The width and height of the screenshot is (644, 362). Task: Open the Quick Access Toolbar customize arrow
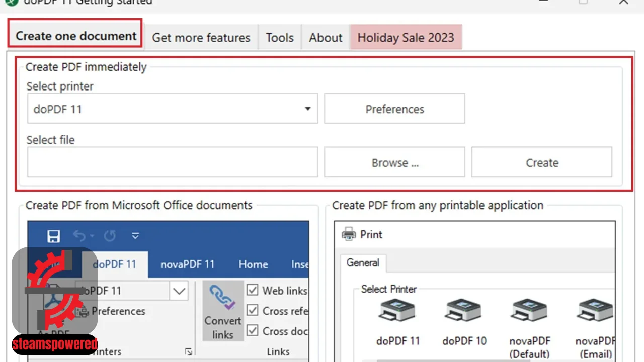point(135,236)
